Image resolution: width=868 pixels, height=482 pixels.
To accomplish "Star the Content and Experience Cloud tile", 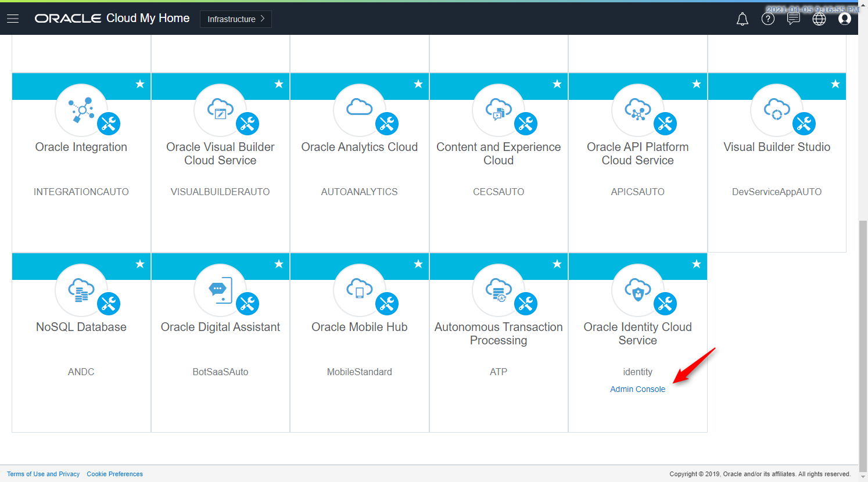I will pyautogui.click(x=557, y=84).
